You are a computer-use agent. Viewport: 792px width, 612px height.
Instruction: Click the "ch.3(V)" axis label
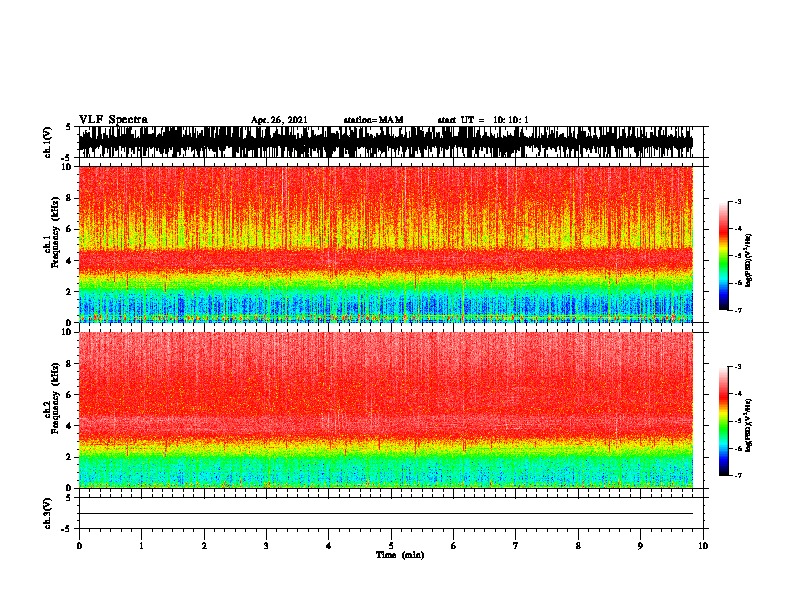[48, 513]
